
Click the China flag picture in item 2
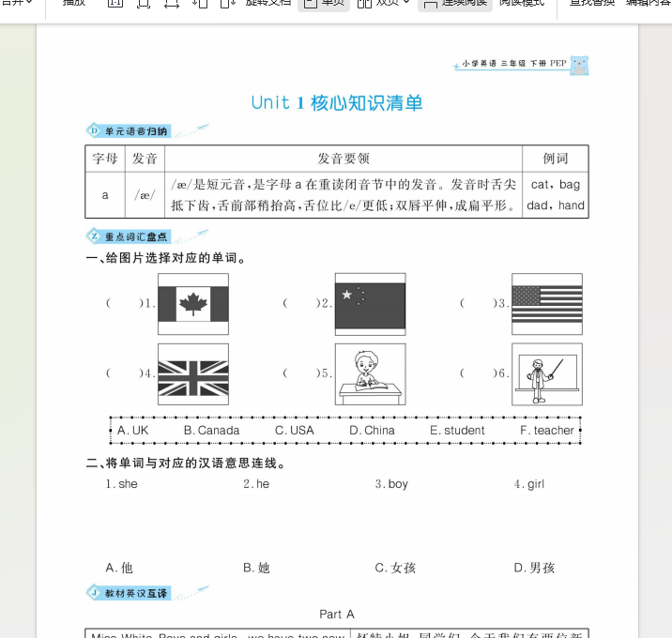pyautogui.click(x=371, y=304)
